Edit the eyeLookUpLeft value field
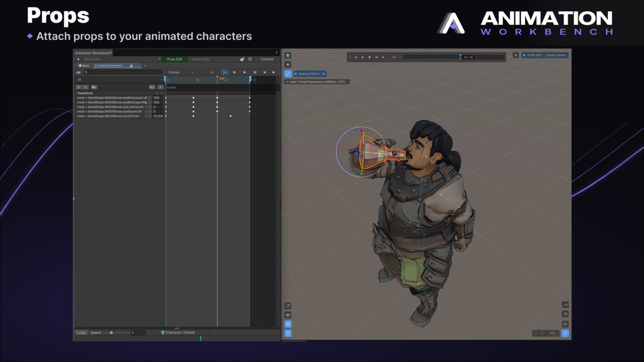Image resolution: width=644 pixels, height=362 pixels. click(158, 107)
